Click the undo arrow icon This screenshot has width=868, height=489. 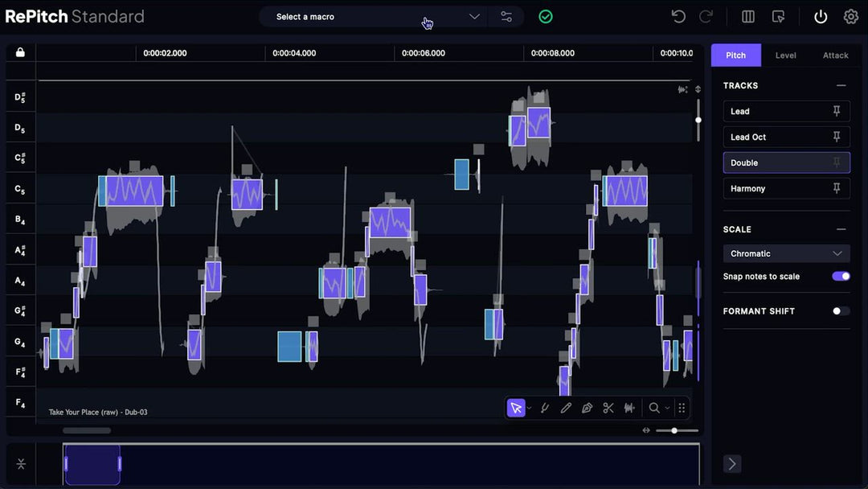coord(678,17)
